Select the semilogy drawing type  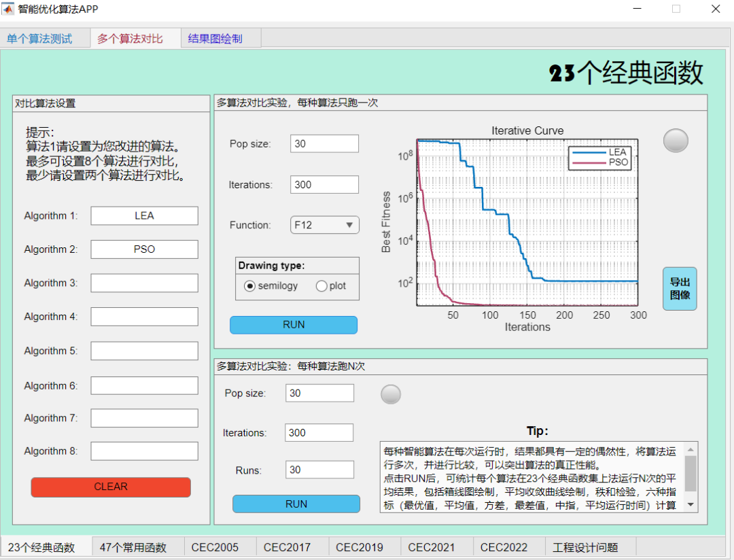coord(249,286)
